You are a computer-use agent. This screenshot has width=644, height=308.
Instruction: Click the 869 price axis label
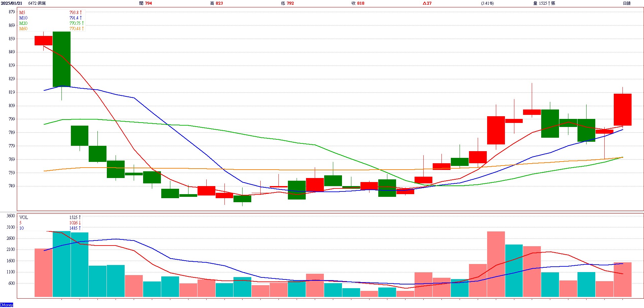(x=12, y=26)
